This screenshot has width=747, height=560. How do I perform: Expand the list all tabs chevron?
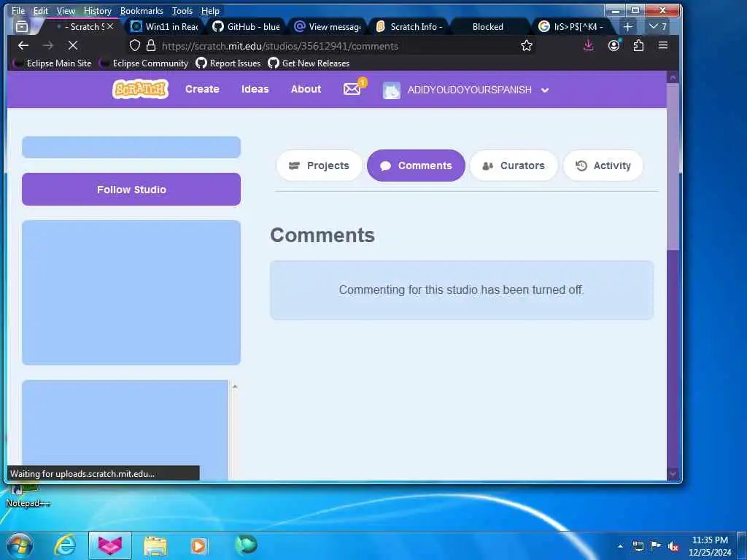[657, 27]
